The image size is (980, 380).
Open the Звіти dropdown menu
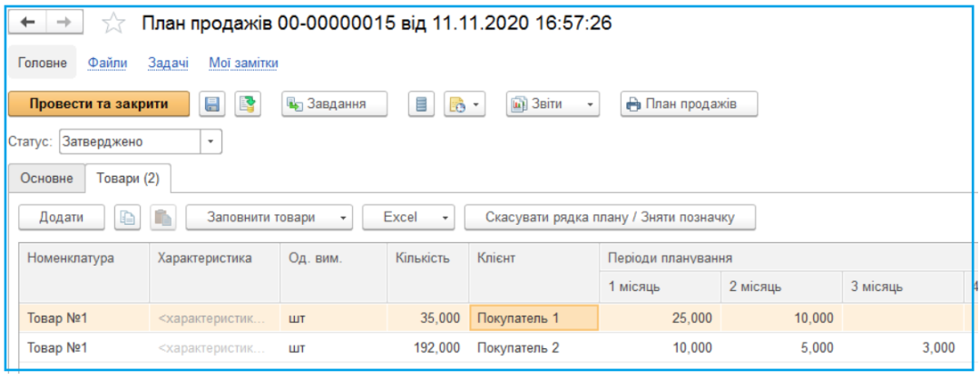[x=553, y=104]
